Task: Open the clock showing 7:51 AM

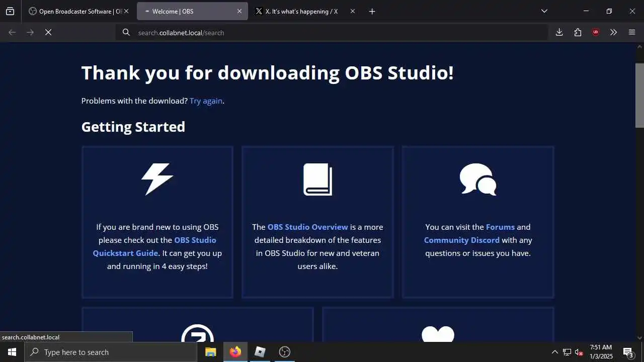Action: pos(601,352)
